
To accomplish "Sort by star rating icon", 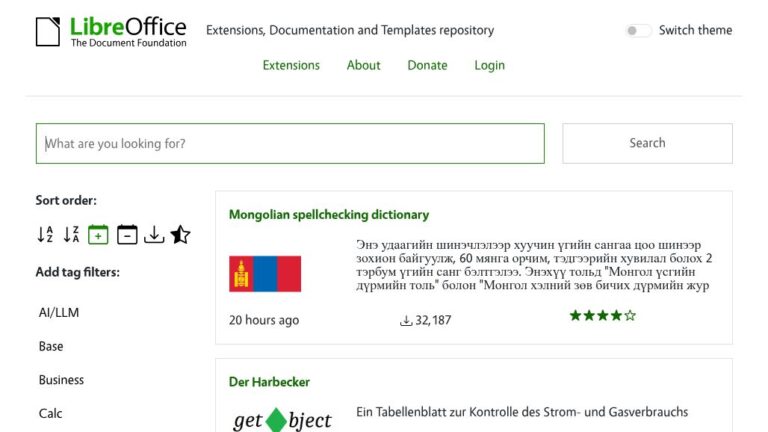I will (180, 235).
